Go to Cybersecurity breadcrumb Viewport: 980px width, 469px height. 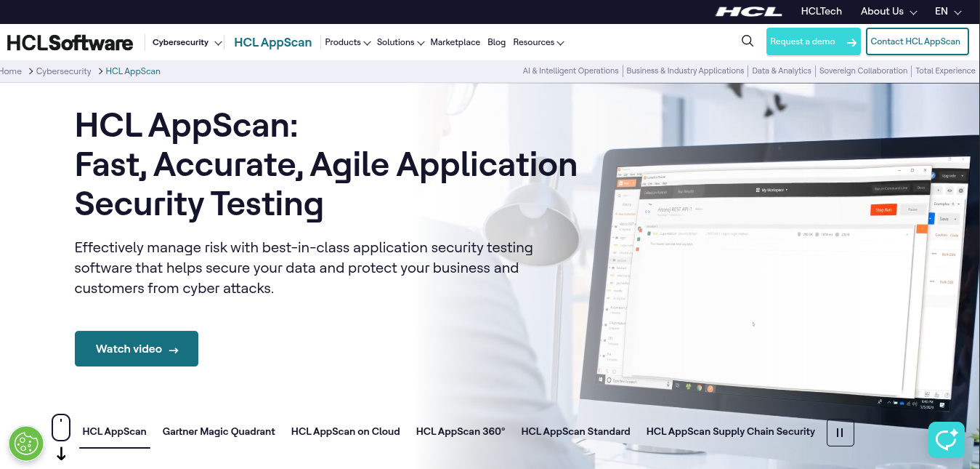click(x=64, y=71)
